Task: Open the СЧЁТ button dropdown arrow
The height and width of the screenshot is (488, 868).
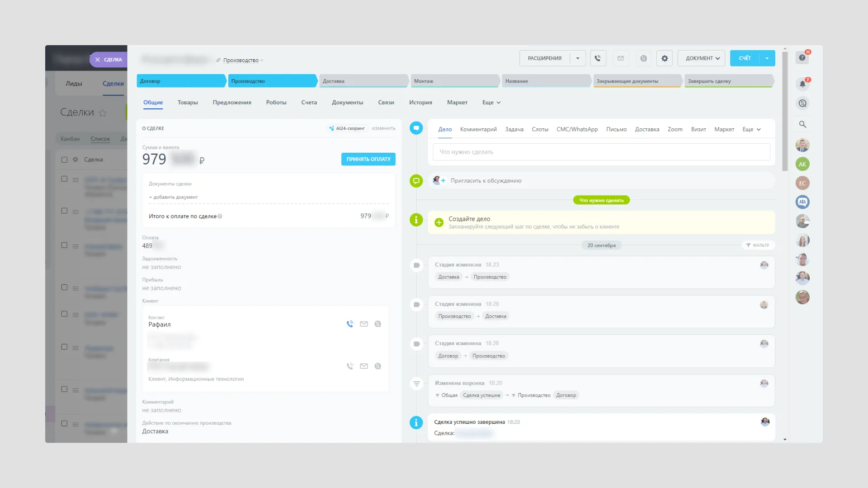Action: click(x=767, y=58)
